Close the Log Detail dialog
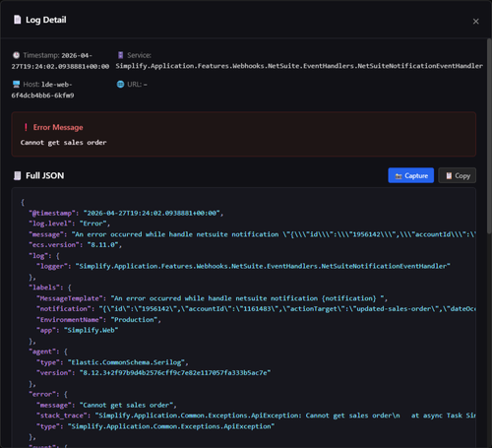Screen dimensions: 492x448 (x=475, y=22)
